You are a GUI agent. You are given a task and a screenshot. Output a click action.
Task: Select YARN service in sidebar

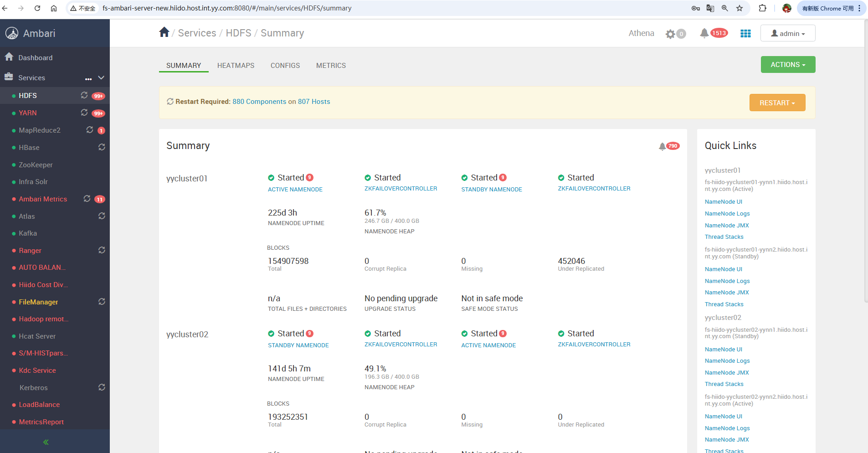(x=28, y=113)
